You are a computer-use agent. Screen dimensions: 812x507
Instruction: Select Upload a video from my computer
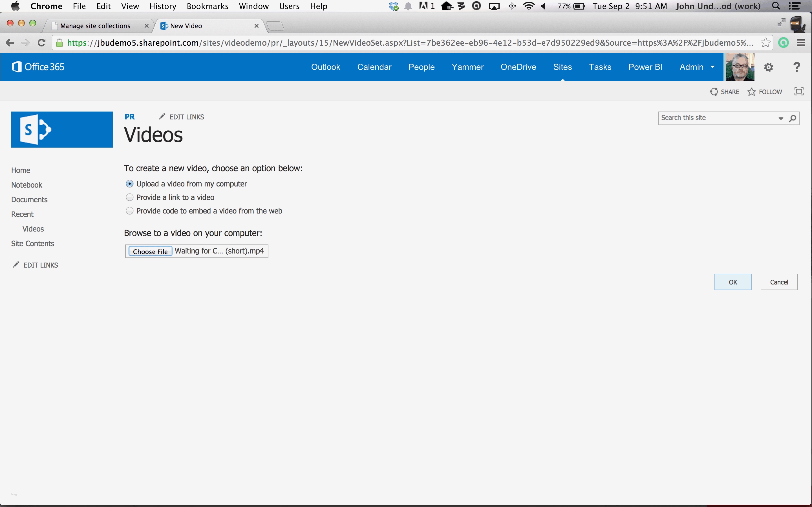tap(129, 184)
